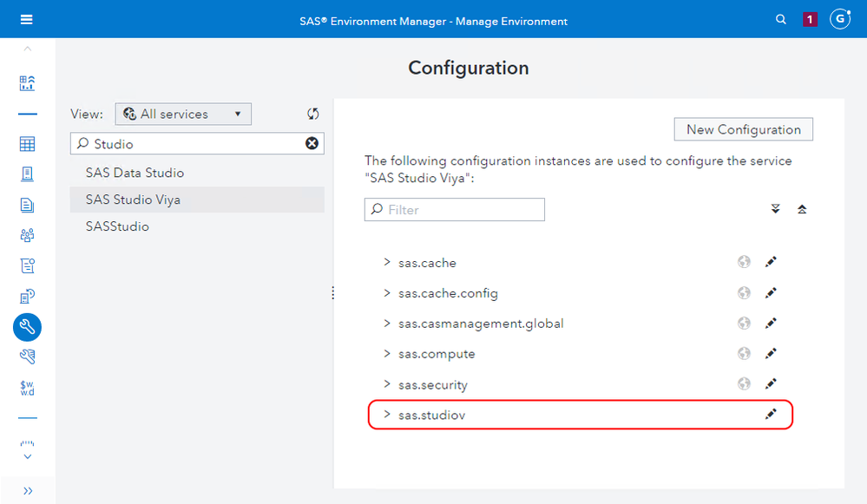Click the configuration Filter field
The image size is (867, 504).
[455, 209]
